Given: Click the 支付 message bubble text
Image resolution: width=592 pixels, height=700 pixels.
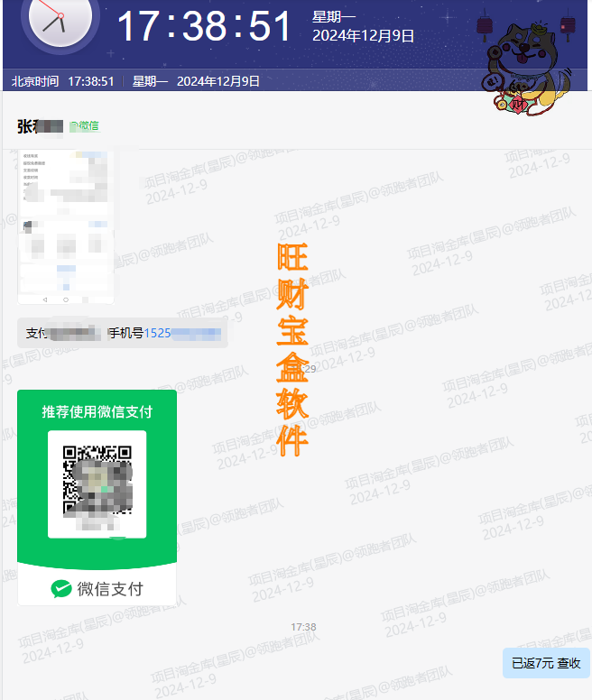Looking at the screenshot, I should pos(123,333).
